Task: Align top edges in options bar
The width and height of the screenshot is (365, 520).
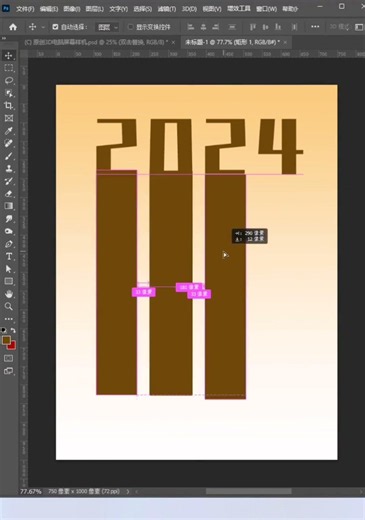Action: pos(253,27)
